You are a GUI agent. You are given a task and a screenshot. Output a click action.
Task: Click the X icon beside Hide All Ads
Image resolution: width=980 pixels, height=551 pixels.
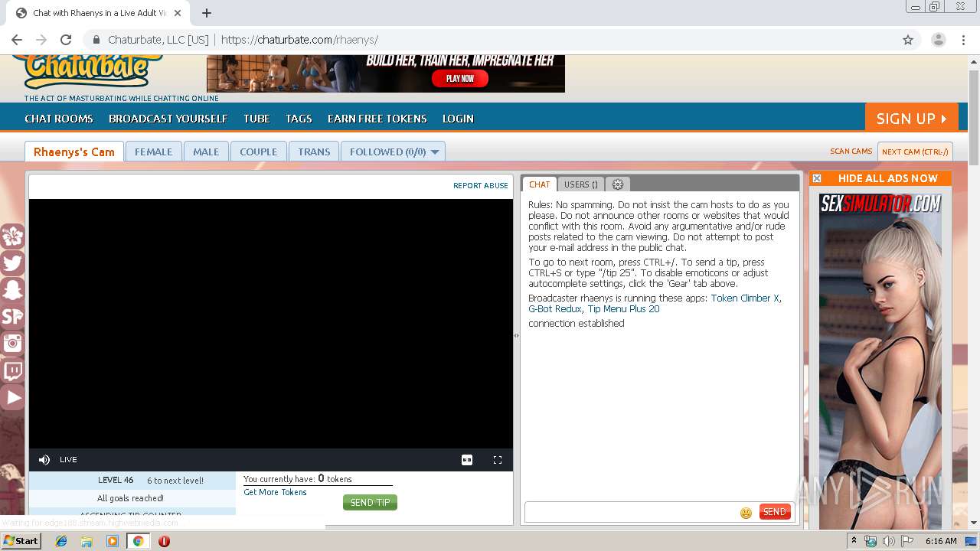click(817, 178)
